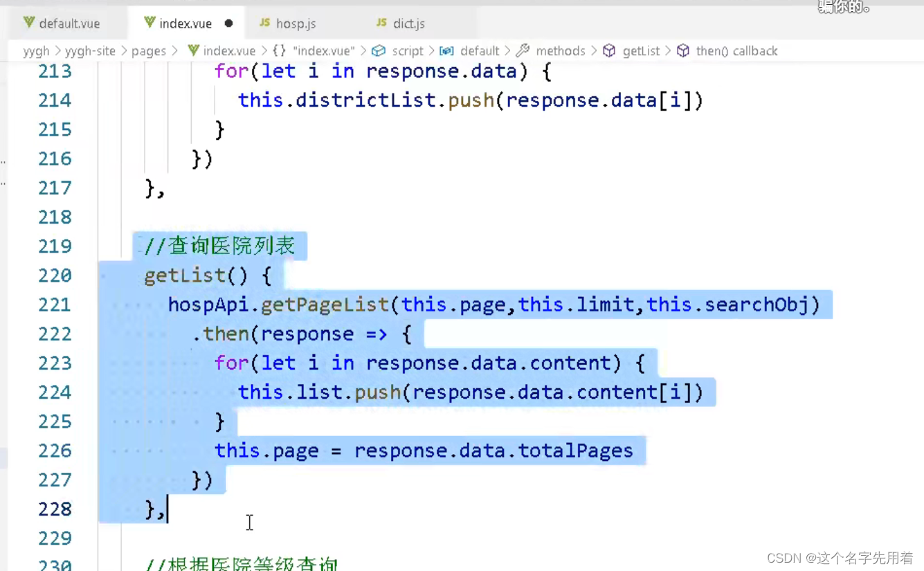Open the hosp.js tab
The image size is (924, 571).
tap(296, 24)
